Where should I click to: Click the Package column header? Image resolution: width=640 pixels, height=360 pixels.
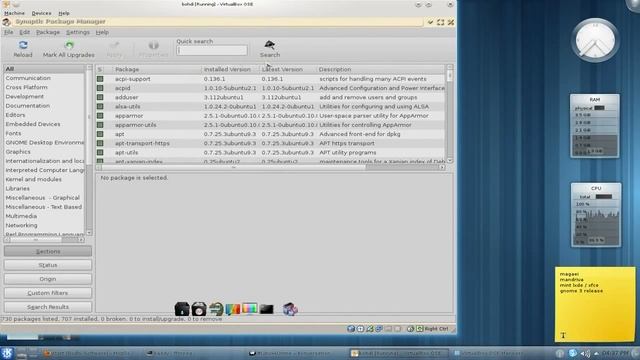(x=156, y=69)
